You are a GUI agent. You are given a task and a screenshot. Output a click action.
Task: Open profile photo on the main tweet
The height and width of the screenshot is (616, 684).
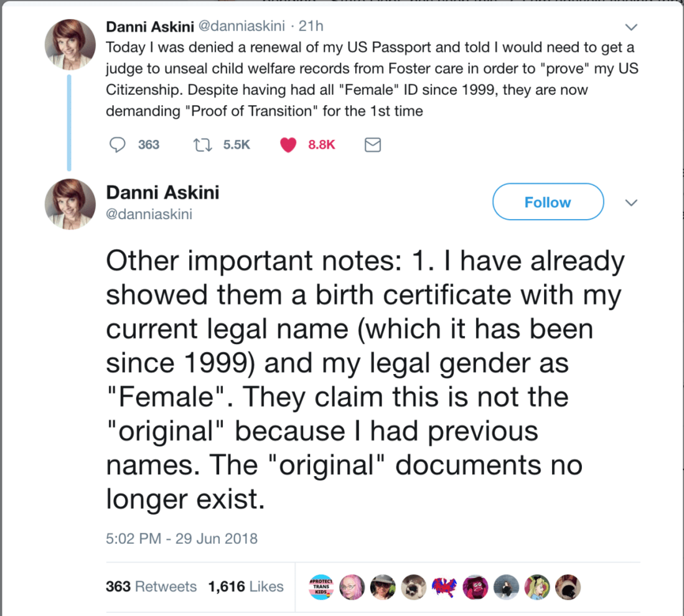[x=70, y=203]
